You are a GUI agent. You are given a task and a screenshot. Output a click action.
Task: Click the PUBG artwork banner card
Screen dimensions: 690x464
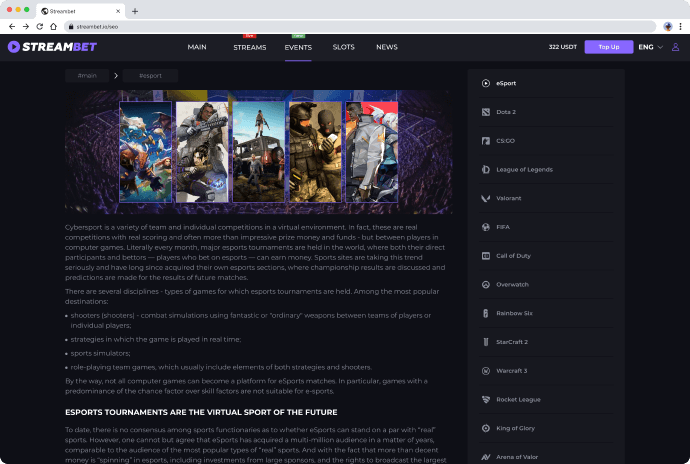pos(259,152)
